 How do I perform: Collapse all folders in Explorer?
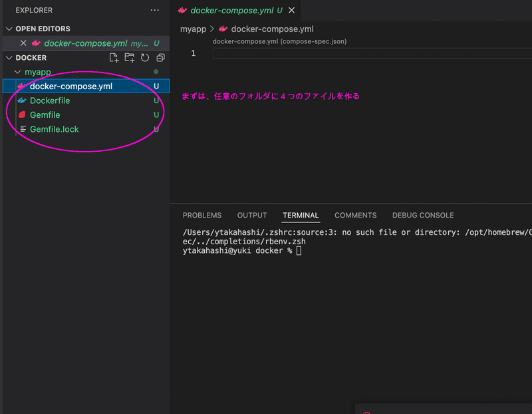click(x=160, y=58)
